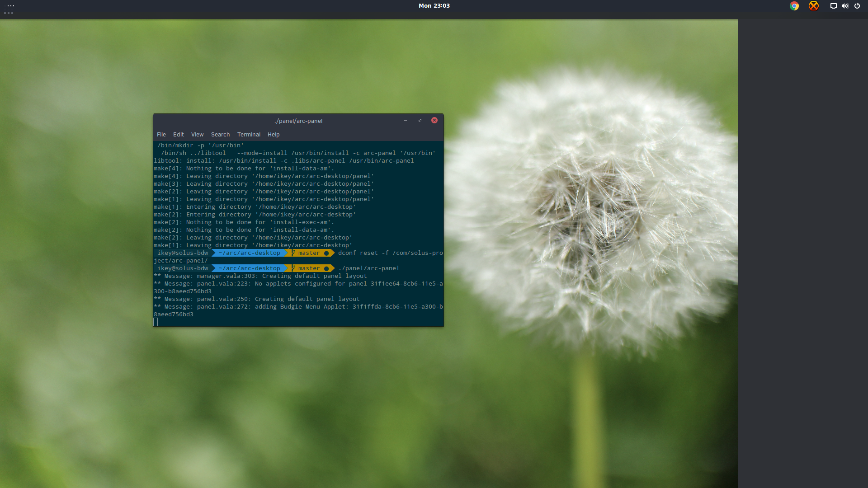
Task: Open the terminal View menu
Action: [197, 135]
